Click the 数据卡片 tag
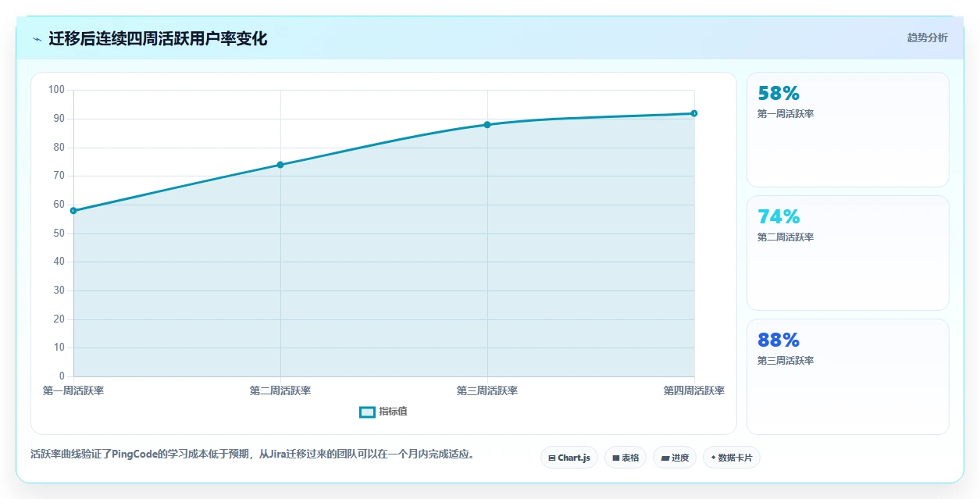 point(732,458)
